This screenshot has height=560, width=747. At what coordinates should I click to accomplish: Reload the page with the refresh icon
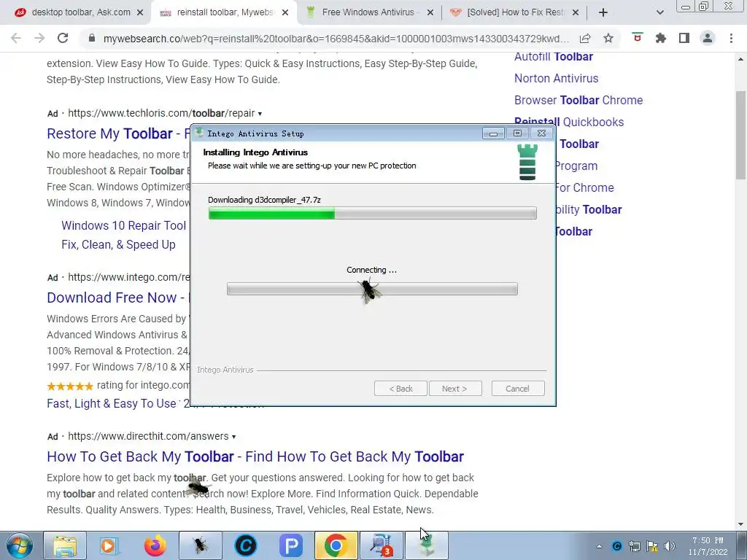[x=63, y=38]
